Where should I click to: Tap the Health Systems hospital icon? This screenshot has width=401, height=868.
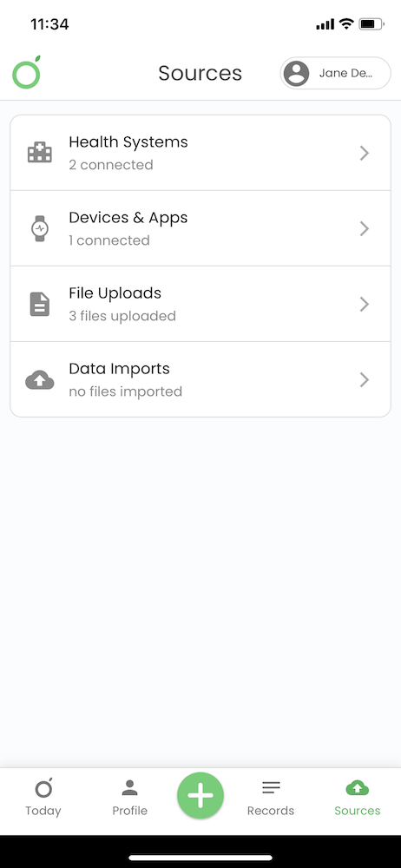[40, 152]
